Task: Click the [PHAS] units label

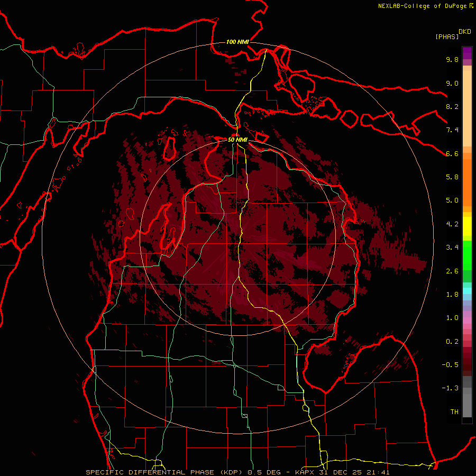Action: [447, 37]
